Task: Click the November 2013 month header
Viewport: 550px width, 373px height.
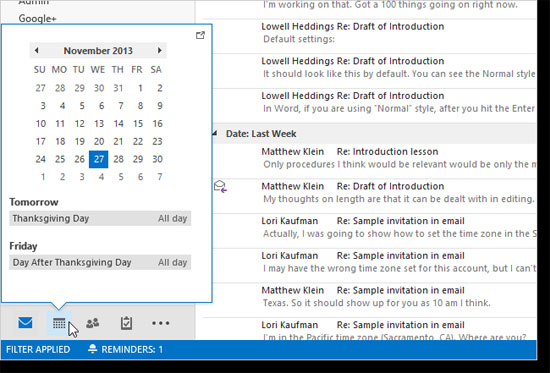Action: click(98, 51)
